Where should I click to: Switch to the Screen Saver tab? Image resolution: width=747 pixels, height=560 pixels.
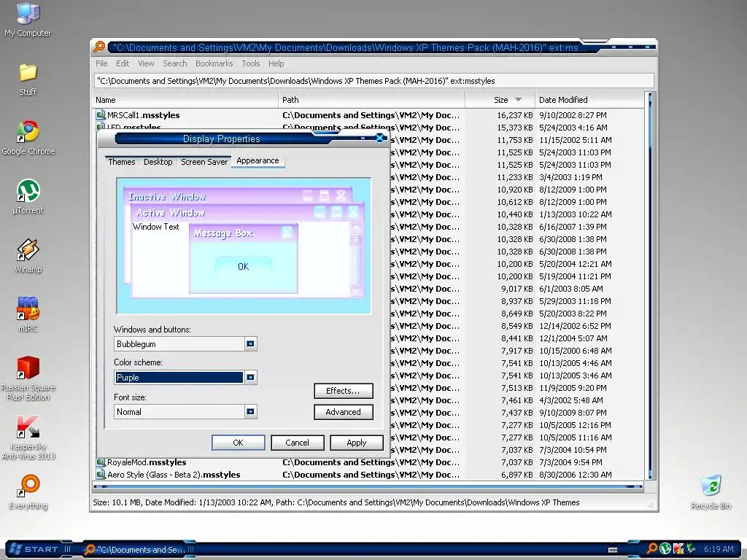pos(204,162)
